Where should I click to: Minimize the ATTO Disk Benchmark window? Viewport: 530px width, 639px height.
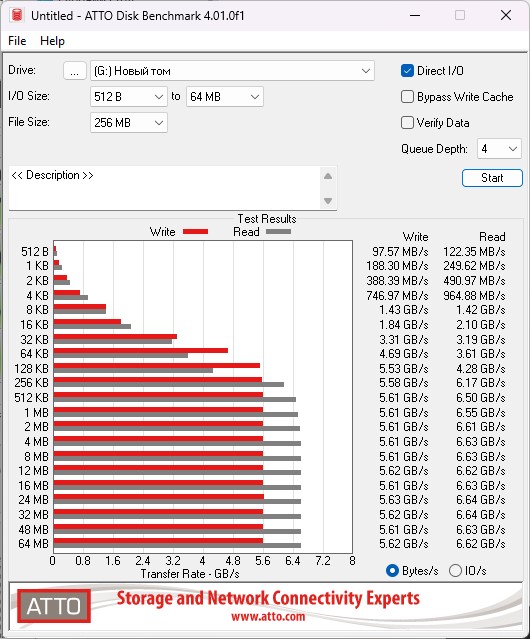tap(415, 15)
